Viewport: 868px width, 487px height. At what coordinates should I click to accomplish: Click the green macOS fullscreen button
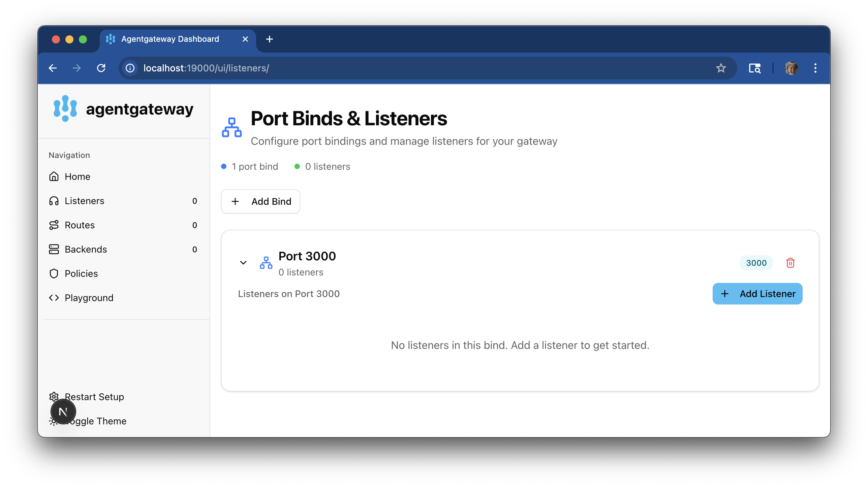83,39
